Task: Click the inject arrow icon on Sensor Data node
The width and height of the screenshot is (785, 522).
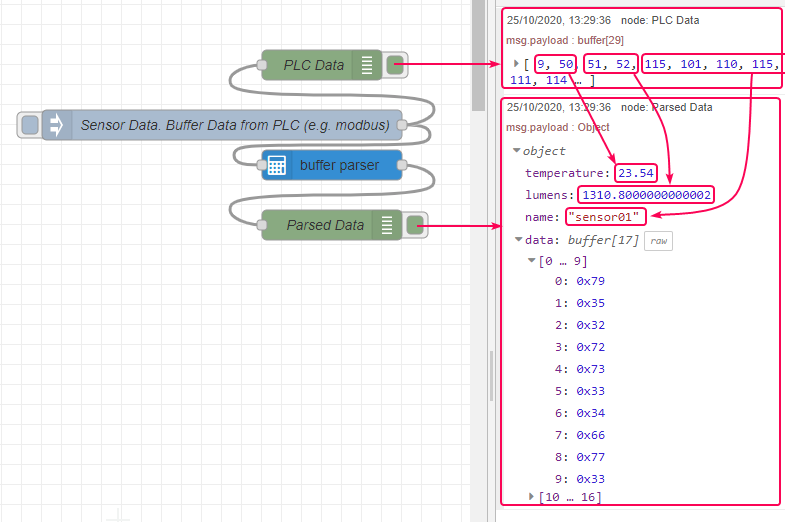Action: (56, 125)
